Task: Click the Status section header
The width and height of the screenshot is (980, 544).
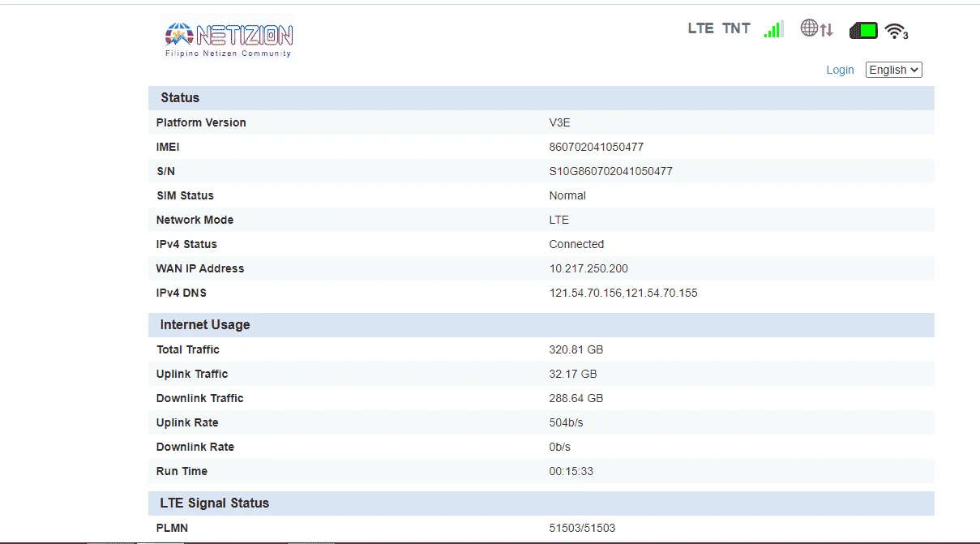Action: (x=541, y=97)
